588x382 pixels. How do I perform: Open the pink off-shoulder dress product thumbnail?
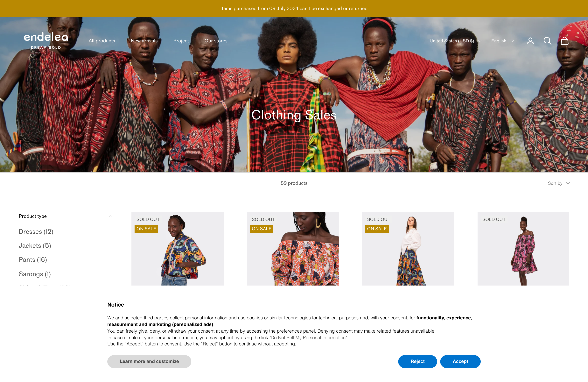pyautogui.click(x=523, y=249)
